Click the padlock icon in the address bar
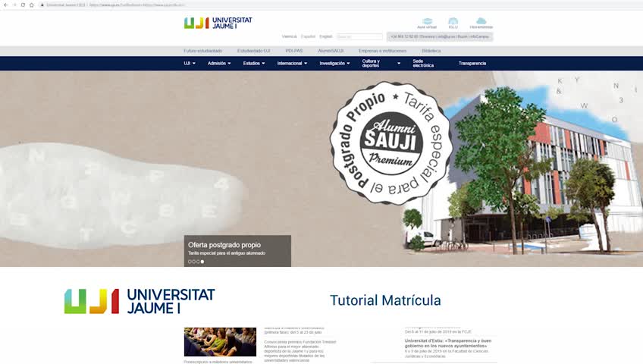 [x=42, y=5]
